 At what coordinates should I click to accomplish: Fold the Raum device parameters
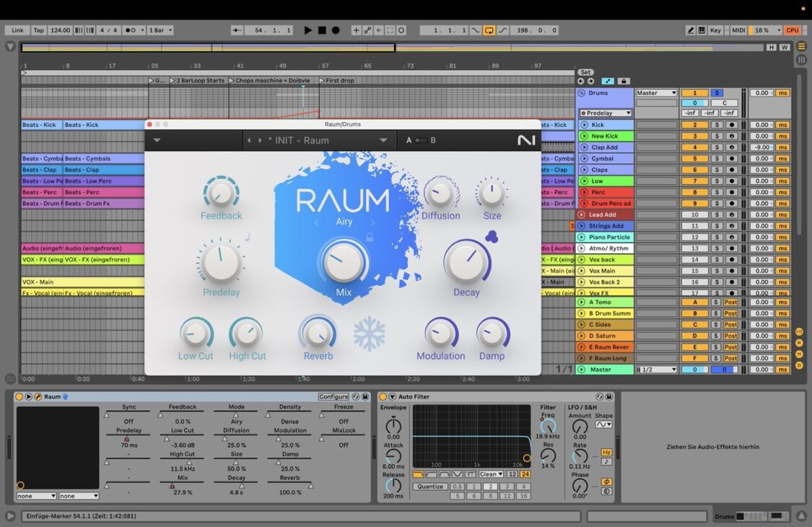coord(28,396)
